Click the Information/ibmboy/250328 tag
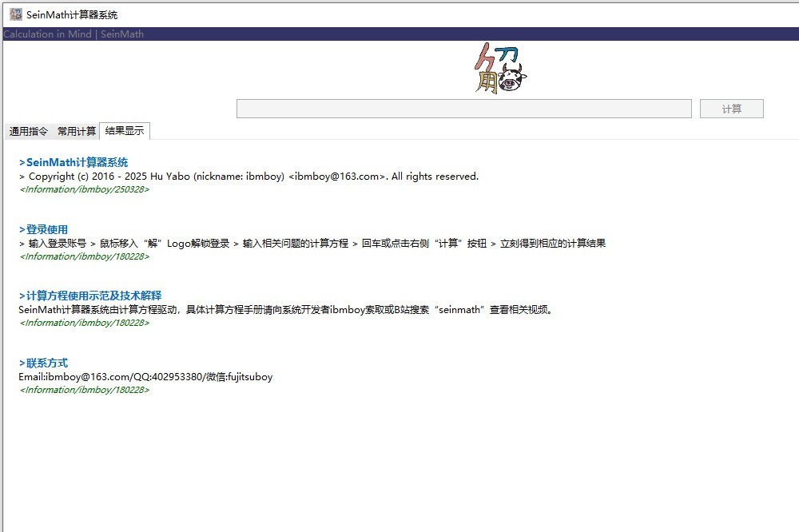The height and width of the screenshot is (532, 799). click(84, 189)
